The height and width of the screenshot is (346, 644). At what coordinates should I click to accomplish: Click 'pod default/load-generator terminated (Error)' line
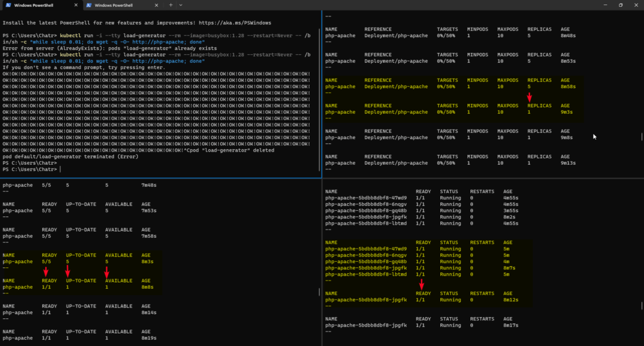pyautogui.click(x=70, y=157)
